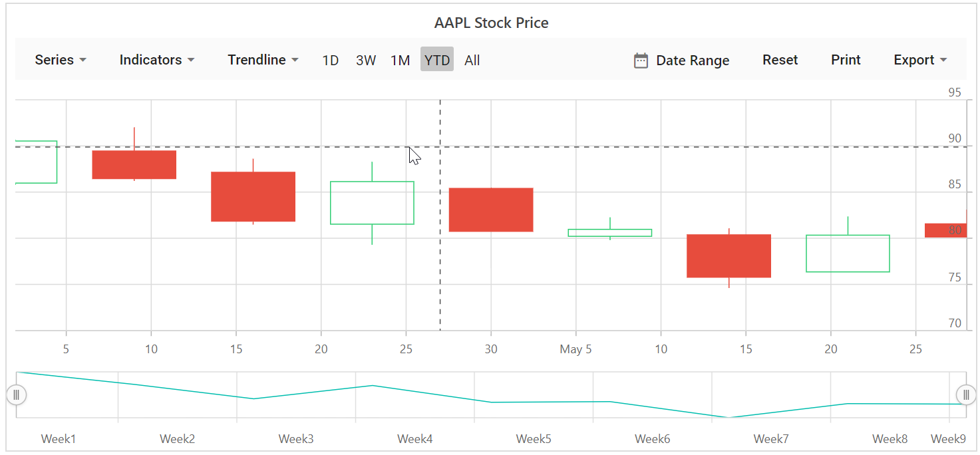
Task: Click the crosshair intersection on the chart
Action: [x=440, y=146]
